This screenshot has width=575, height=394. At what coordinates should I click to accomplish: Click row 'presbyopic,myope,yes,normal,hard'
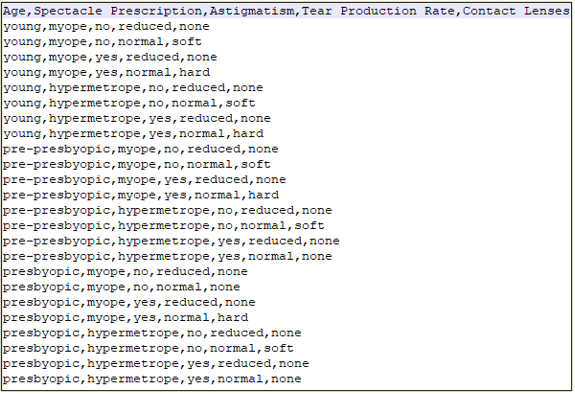pos(126,318)
